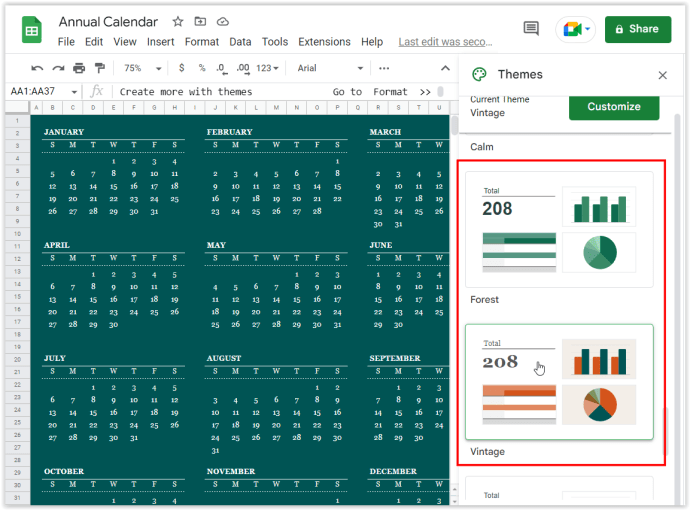Open the File menu
The width and height of the screenshot is (690, 510).
[66, 42]
